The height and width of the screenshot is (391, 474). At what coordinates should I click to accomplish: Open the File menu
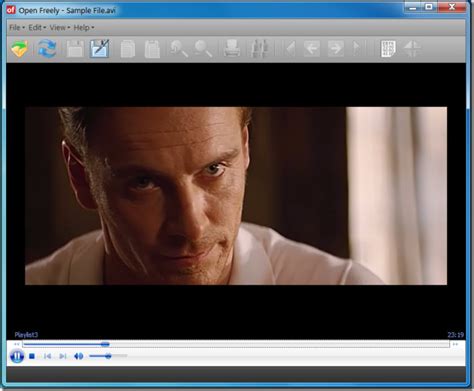tap(17, 28)
